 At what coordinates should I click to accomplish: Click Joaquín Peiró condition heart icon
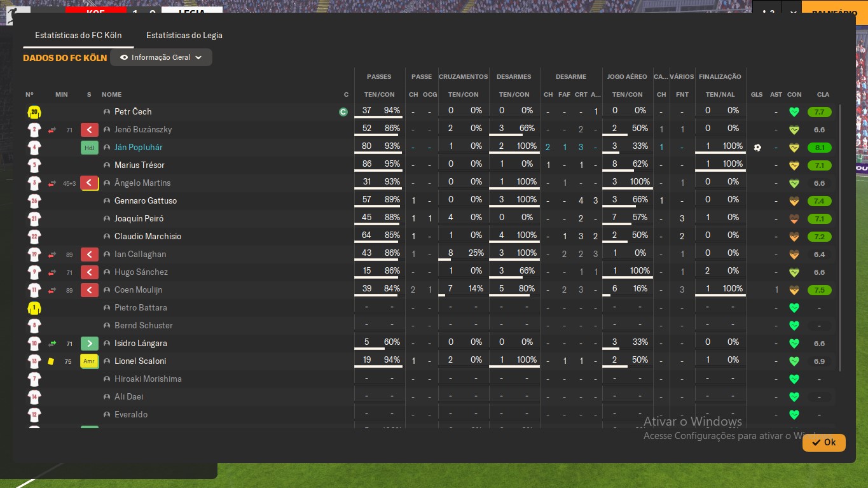pos(794,219)
